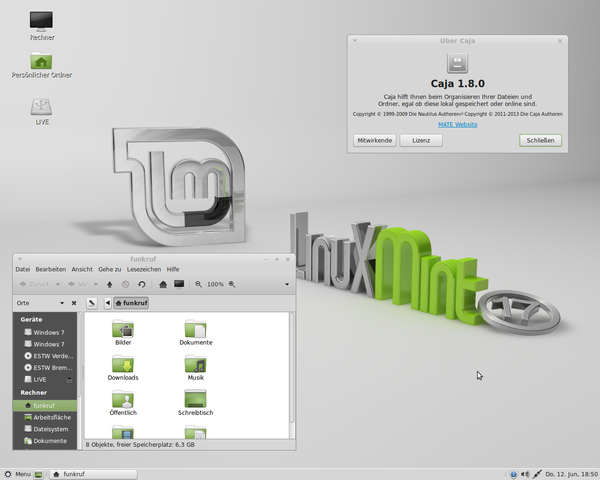
Task: Open the Dokumente folder in file view
Action: pyautogui.click(x=196, y=332)
